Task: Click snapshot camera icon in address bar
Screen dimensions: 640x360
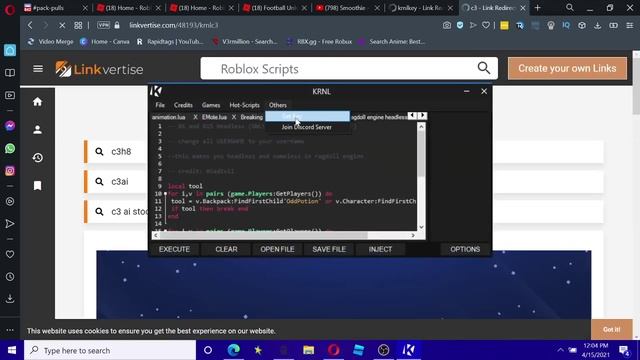Action: pyautogui.click(x=447, y=25)
